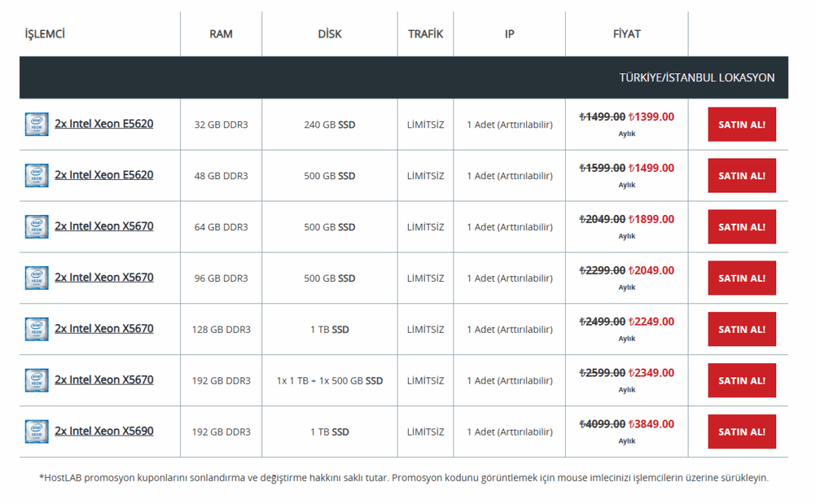This screenshot has height=504, width=816.
Task: Open the 2x Intel Xeon E5620 32 GB link
Action: tap(104, 123)
